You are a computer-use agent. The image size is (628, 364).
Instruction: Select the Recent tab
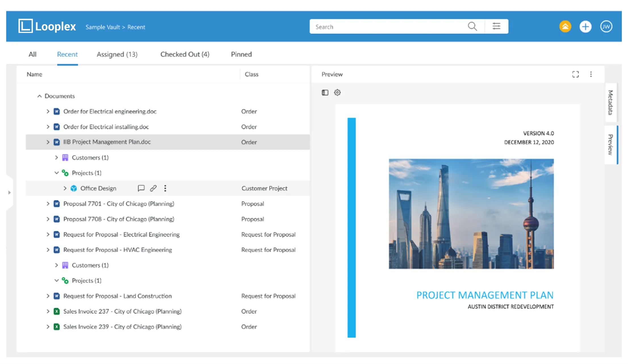[67, 54]
